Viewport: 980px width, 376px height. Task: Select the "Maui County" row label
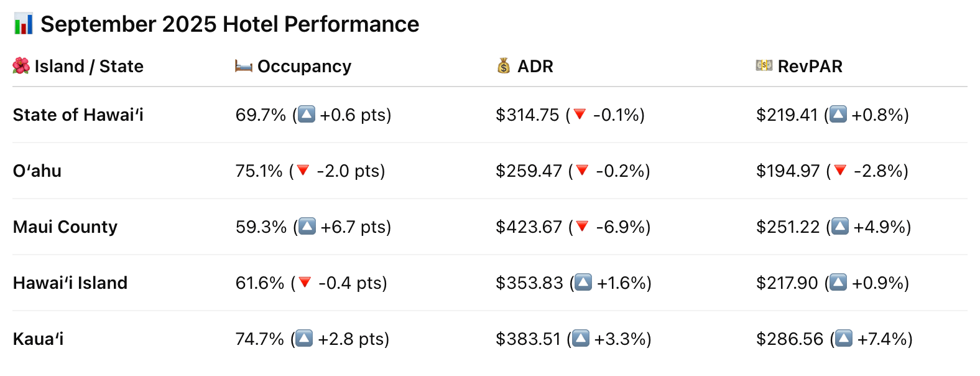coord(65,227)
